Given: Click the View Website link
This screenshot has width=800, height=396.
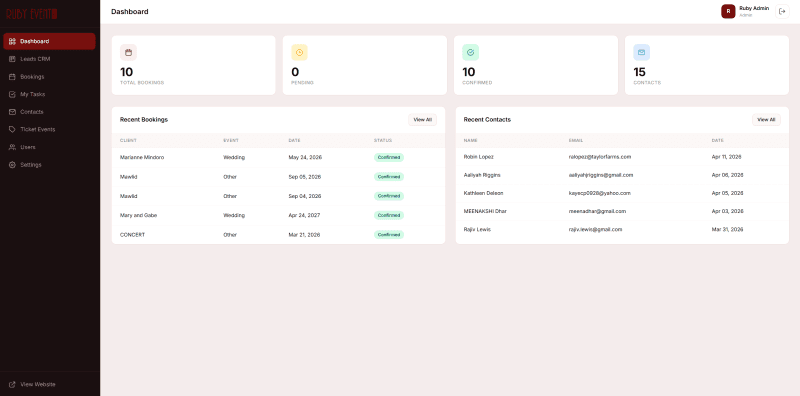Looking at the screenshot, I should point(49,384).
